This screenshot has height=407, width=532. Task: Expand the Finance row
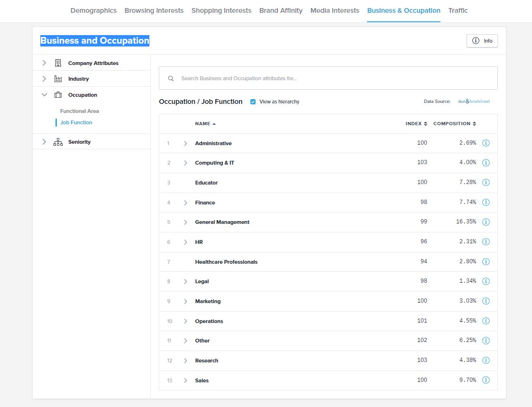(185, 202)
